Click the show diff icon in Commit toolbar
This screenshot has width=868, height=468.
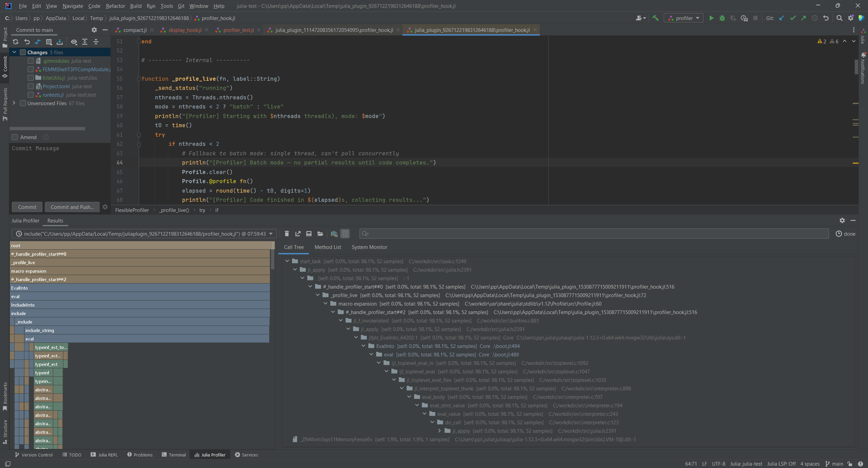(38, 42)
